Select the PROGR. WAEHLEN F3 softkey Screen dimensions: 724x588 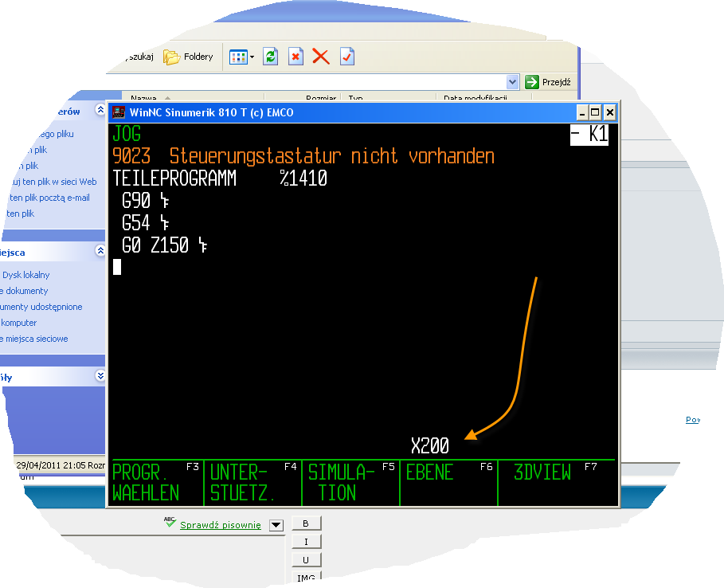pyautogui.click(x=157, y=483)
